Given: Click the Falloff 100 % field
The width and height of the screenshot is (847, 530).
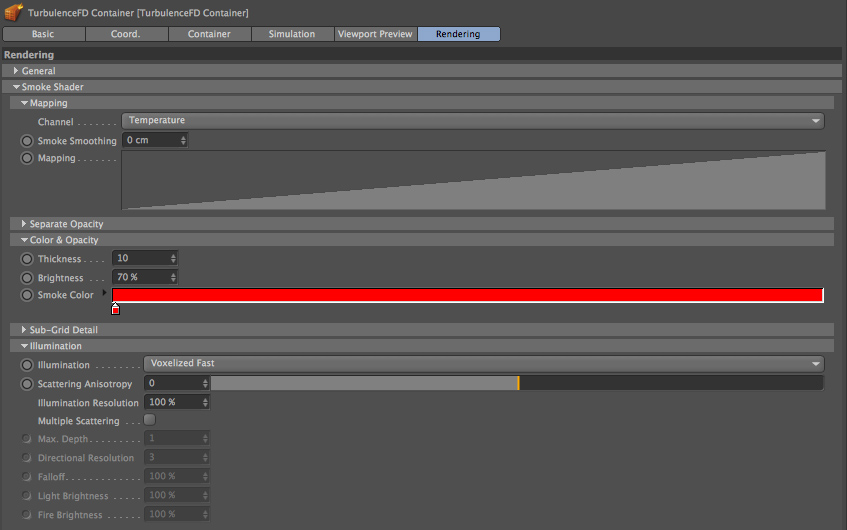Looking at the screenshot, I should coord(177,476).
